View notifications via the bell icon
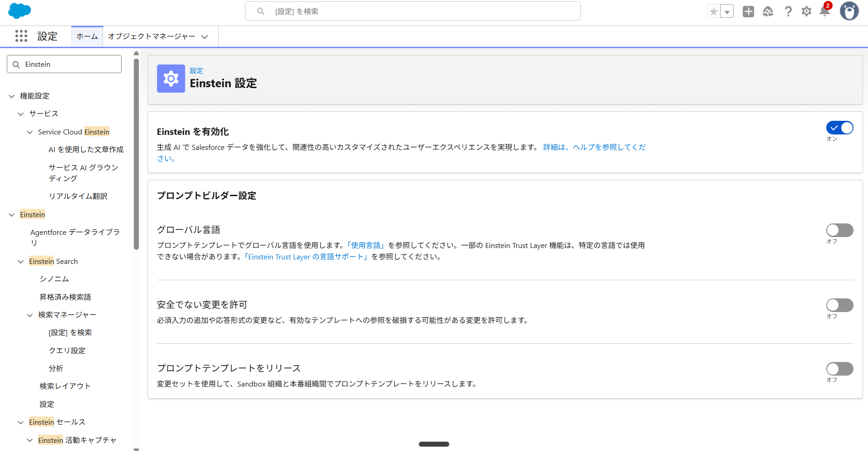This screenshot has height=451, width=868. click(825, 11)
